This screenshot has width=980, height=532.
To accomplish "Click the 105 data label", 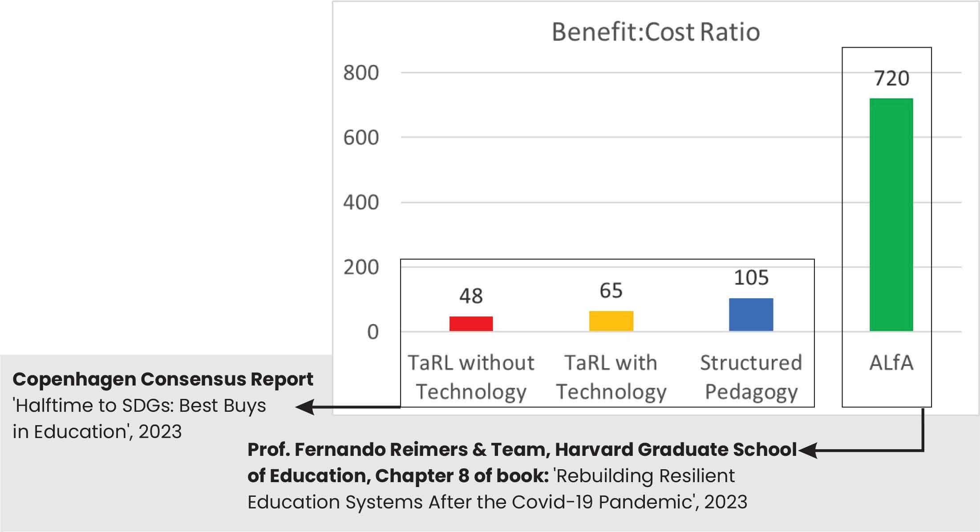I will tap(751, 278).
